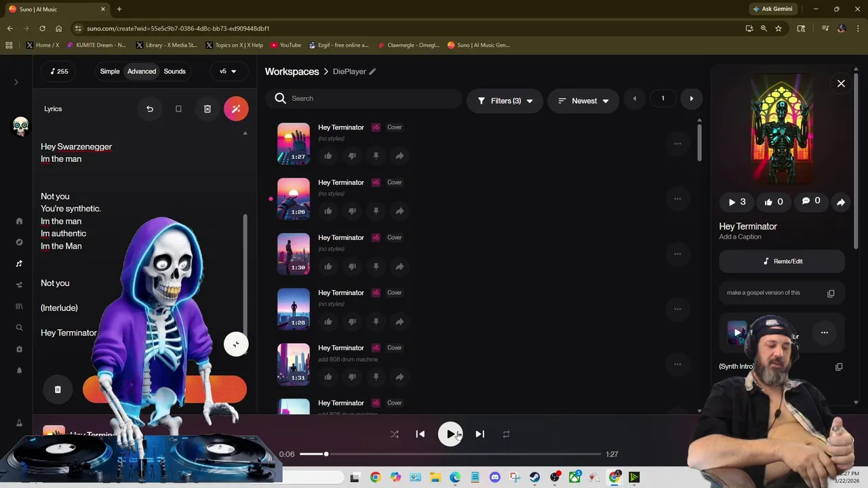
Task: Click the Remix/Edit button
Action: [782, 261]
